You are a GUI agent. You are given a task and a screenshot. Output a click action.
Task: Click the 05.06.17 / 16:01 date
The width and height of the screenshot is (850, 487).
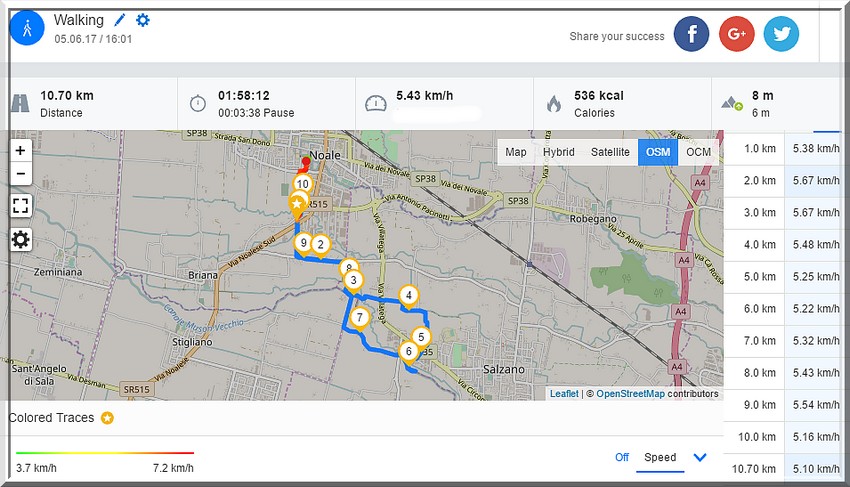click(x=93, y=39)
